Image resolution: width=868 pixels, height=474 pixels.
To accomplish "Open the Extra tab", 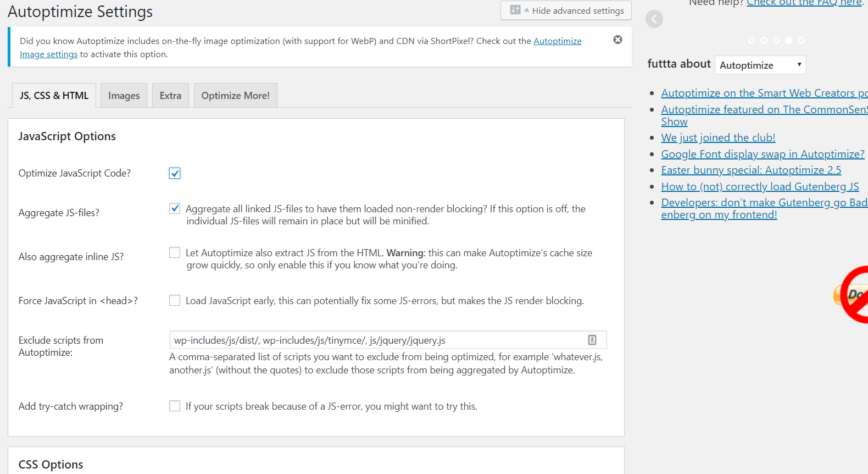I will pos(170,96).
